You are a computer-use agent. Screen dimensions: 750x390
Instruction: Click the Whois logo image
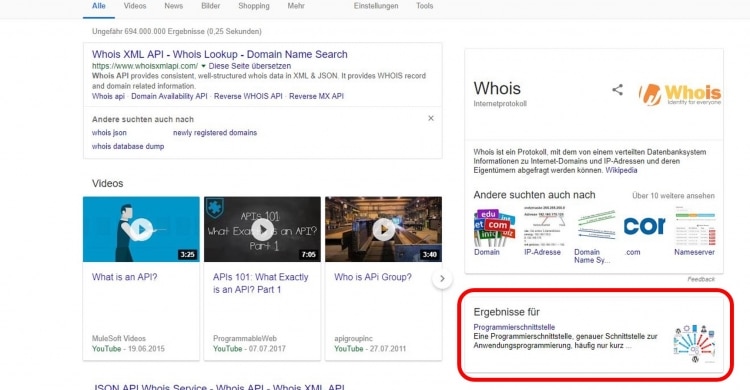[680, 94]
